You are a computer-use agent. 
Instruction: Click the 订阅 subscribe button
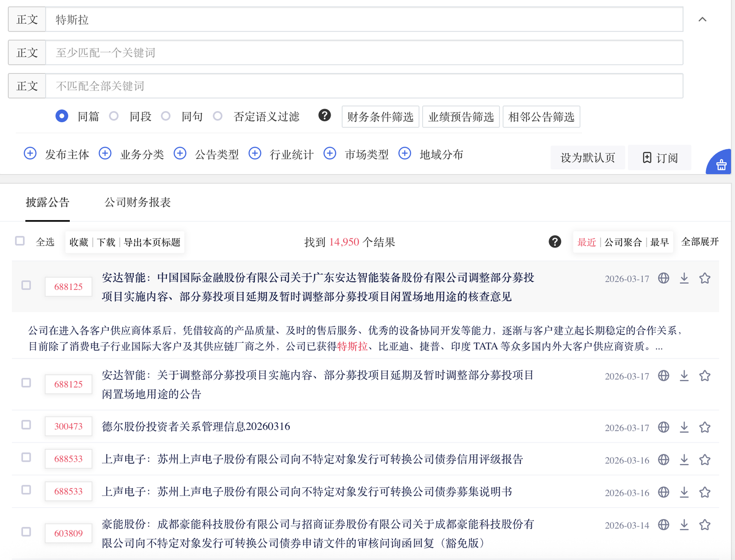[660, 158]
